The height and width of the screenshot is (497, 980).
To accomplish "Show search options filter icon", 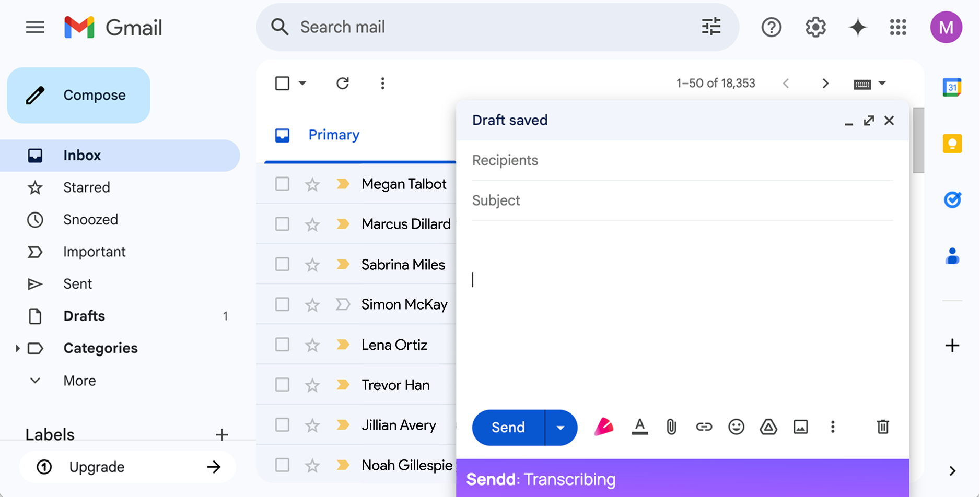I will (x=711, y=27).
